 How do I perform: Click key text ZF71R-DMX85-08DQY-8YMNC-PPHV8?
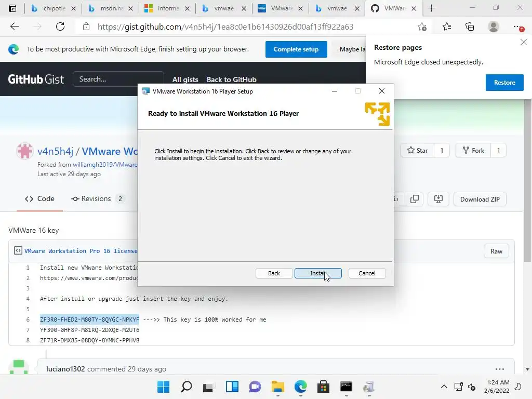pos(89,340)
